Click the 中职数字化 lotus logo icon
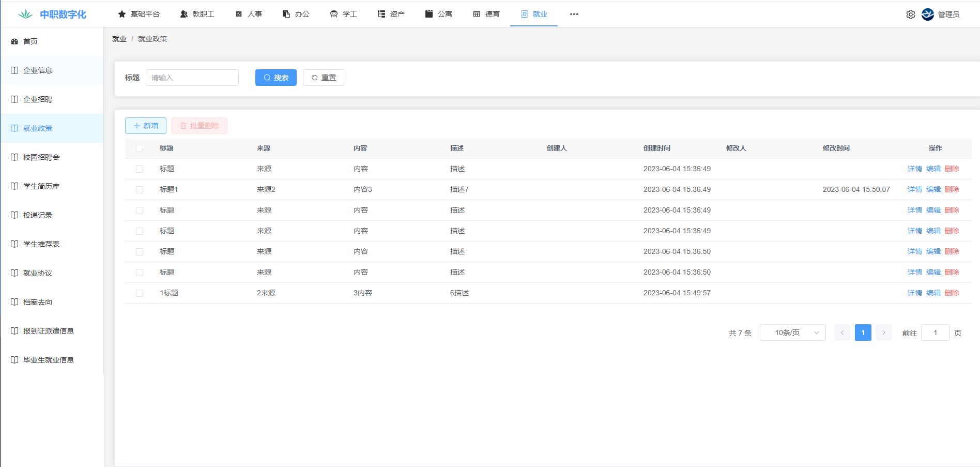Viewport: 980px width, 467px height. [x=25, y=14]
